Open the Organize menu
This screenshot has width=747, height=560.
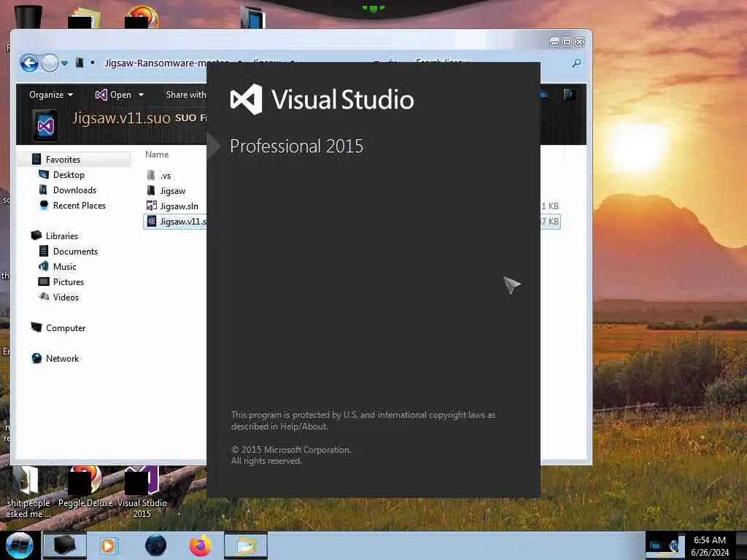(51, 95)
